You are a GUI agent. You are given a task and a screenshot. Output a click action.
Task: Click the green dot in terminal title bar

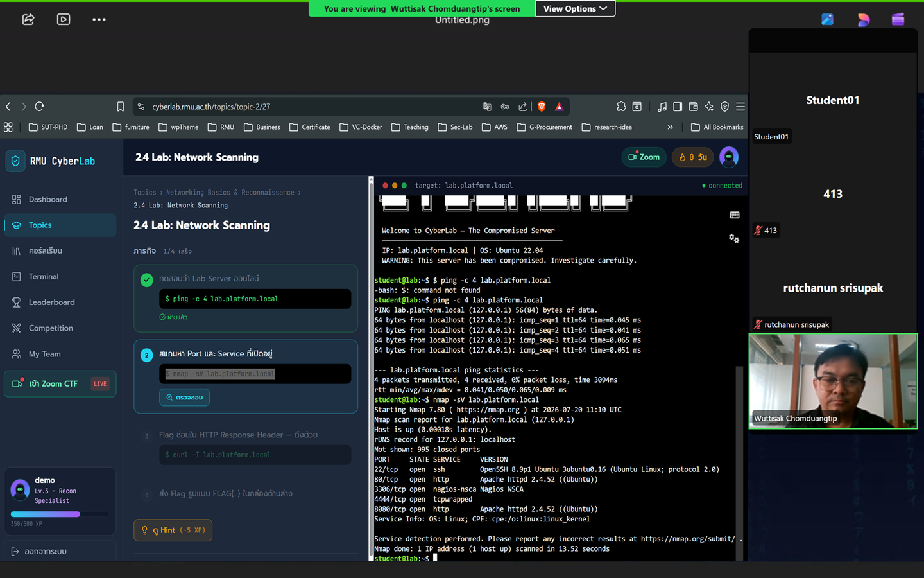404,186
